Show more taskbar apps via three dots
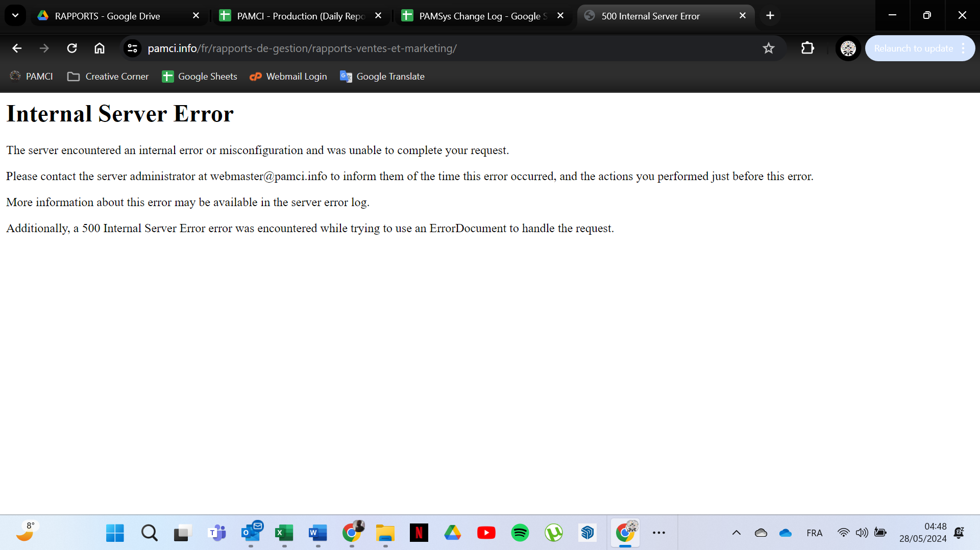The width and height of the screenshot is (980, 550). (659, 533)
